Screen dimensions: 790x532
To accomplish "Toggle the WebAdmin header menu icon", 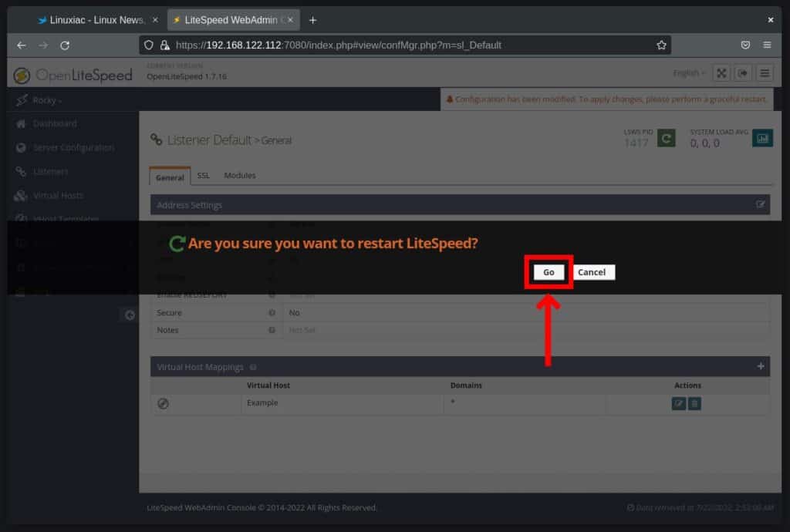I will coord(765,73).
